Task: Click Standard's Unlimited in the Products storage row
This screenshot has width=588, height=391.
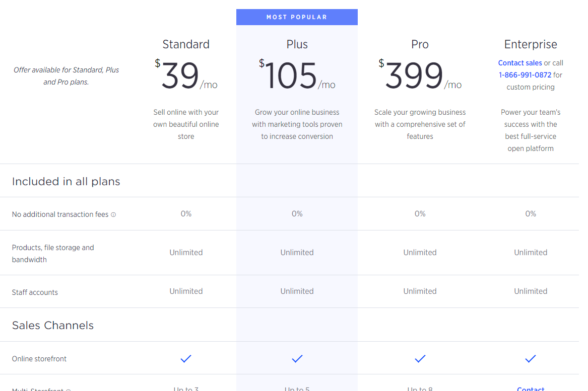Action: click(x=186, y=253)
